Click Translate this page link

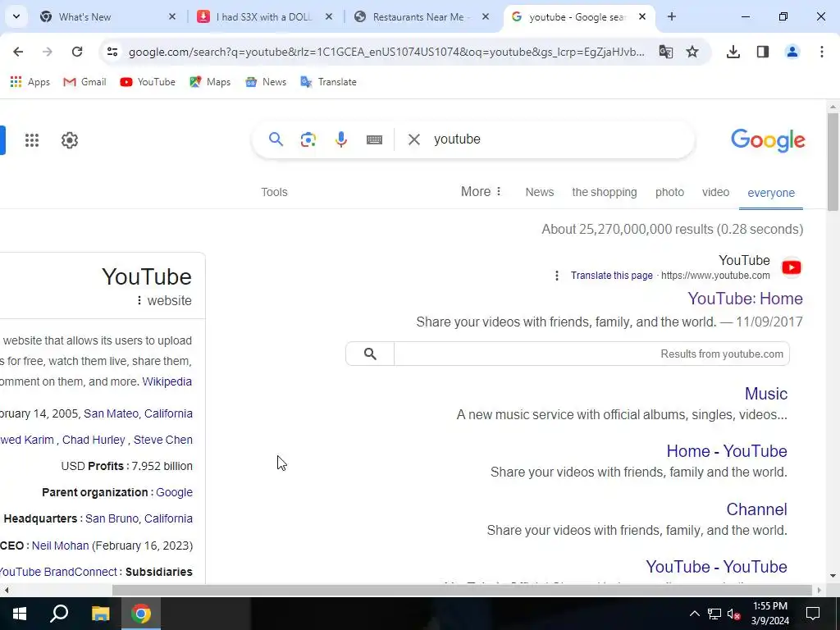[x=611, y=276]
